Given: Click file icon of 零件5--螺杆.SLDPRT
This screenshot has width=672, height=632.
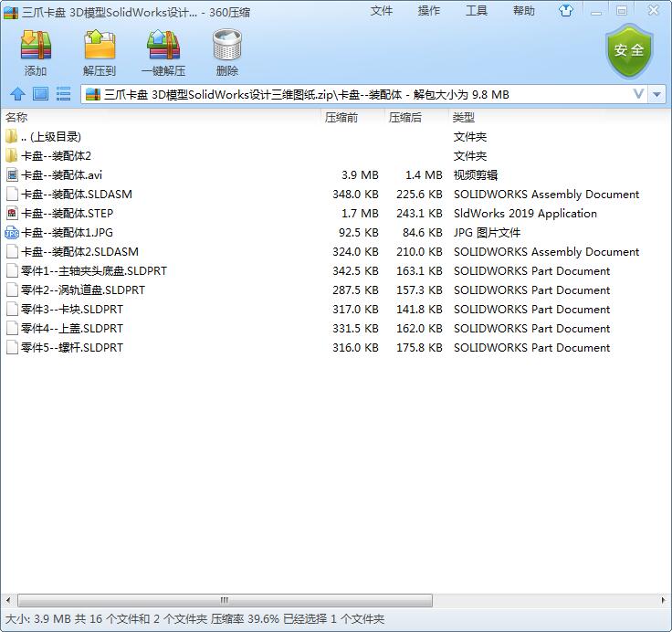Looking at the screenshot, I should [x=12, y=347].
